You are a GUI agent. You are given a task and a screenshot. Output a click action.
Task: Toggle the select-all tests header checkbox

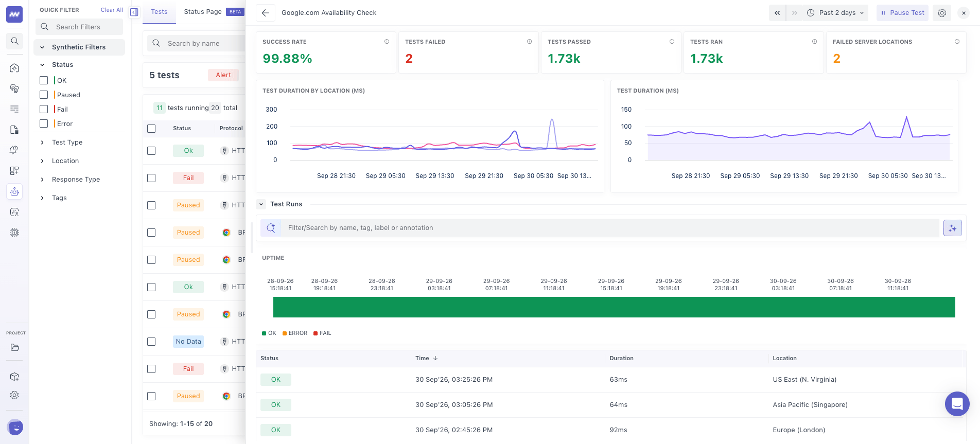(151, 129)
